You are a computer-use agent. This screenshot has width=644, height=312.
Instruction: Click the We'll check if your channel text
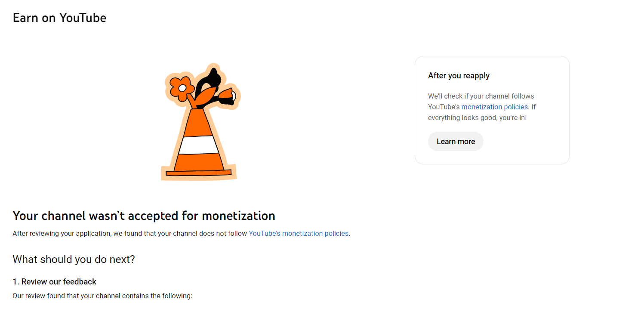[481, 96]
